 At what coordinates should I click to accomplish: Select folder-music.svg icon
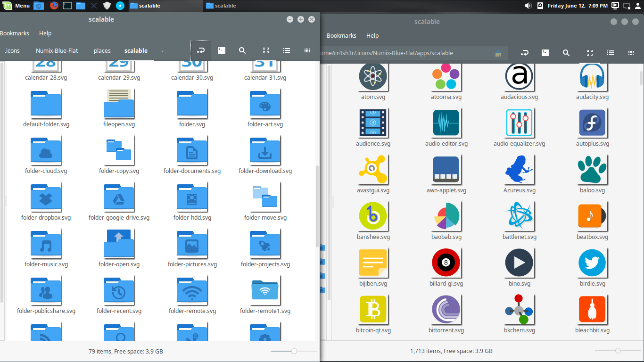46,244
